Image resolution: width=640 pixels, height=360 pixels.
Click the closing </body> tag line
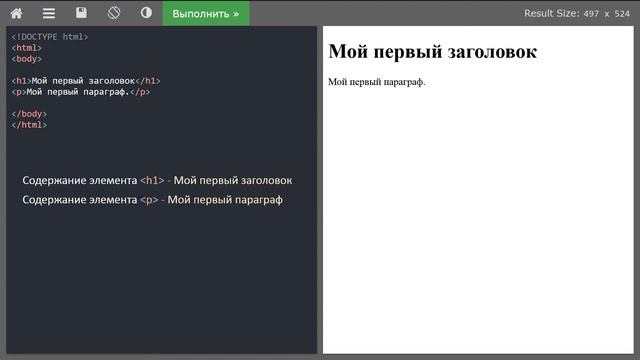[x=29, y=114]
